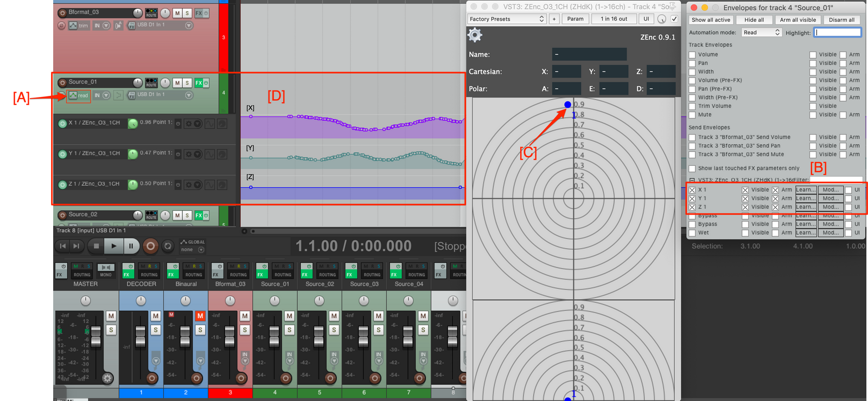
Task: Click the MASTER channel volume fader
Action: 96,335
